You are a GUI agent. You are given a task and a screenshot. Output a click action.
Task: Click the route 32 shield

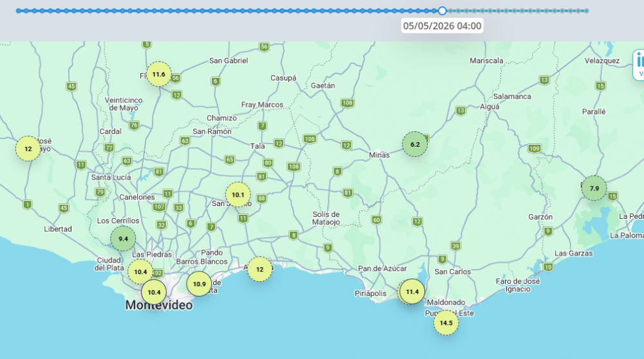coord(162,225)
